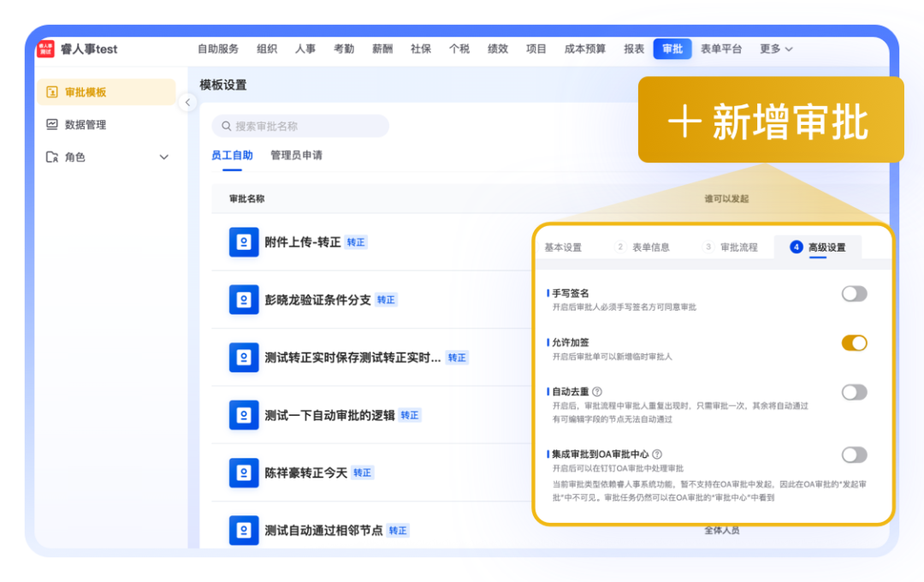Toggle the 集成审批到OA审批中心 switch

tap(854, 455)
